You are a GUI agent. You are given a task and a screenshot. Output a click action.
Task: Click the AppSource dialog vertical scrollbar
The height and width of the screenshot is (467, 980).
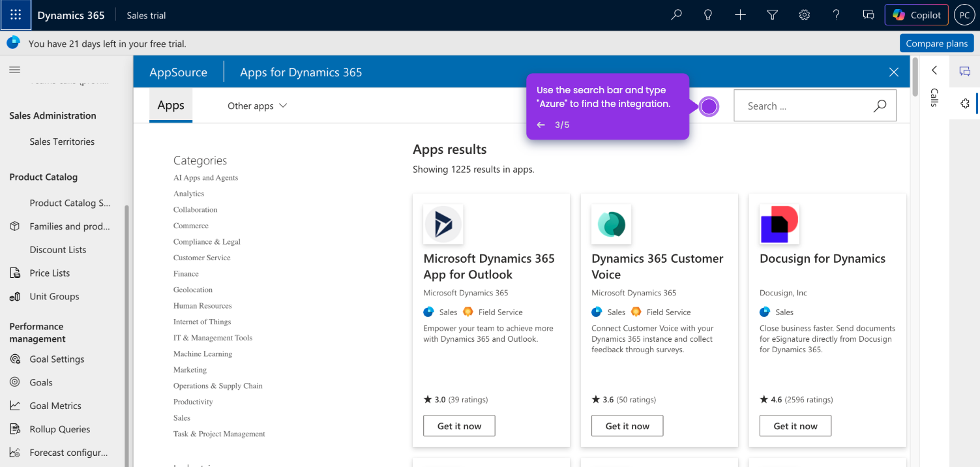pos(915,77)
